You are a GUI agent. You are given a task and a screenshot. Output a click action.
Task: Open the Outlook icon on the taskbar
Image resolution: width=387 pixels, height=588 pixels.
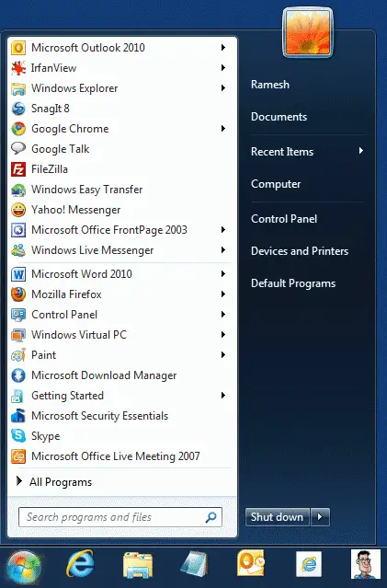tap(251, 563)
